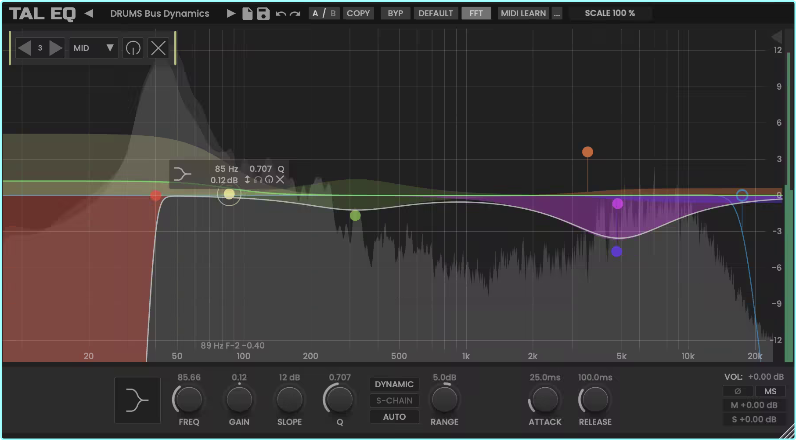
Task: Click the GAIN knob
Action: tap(239, 400)
